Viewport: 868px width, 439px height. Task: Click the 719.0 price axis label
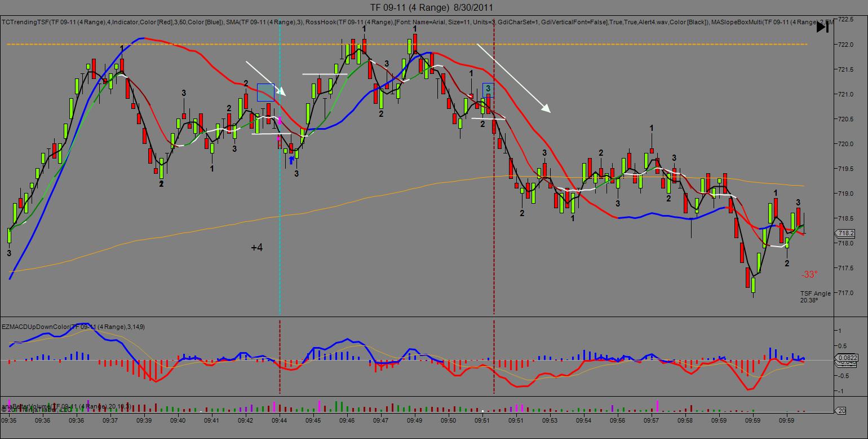(847, 194)
